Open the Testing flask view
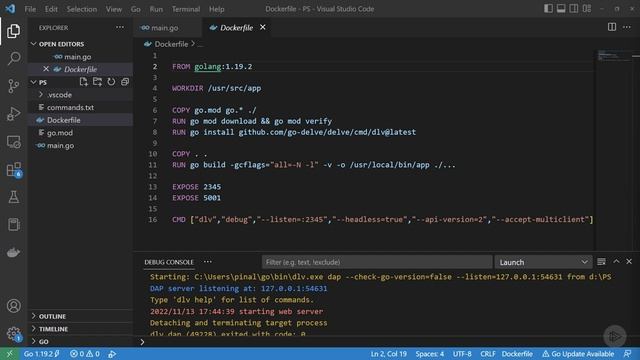The image size is (640, 360). coord(13,197)
